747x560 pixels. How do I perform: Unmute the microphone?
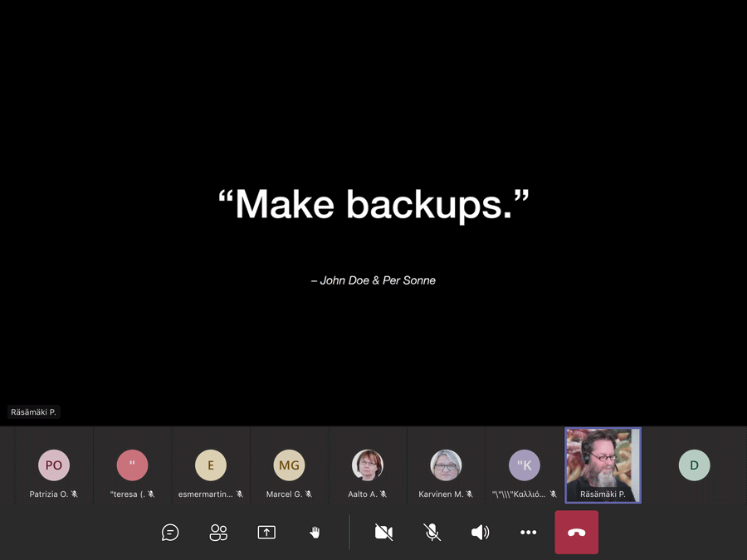pos(432,533)
